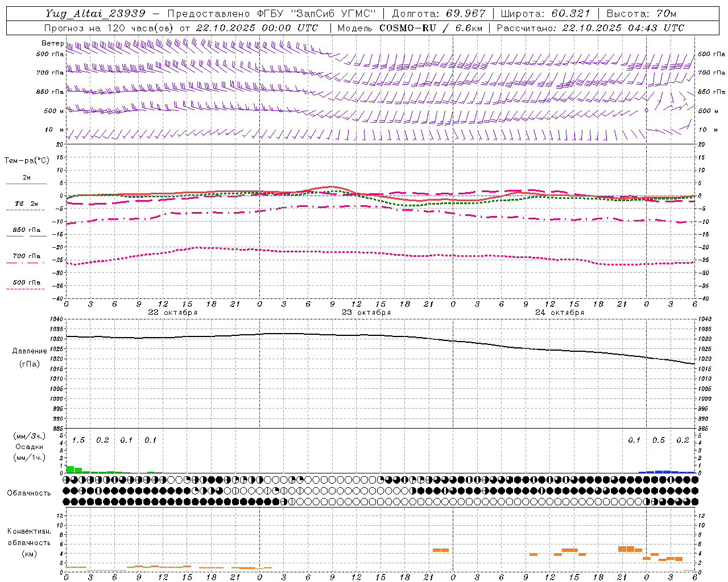Click the latitude value Широта: 60.321
728x582 pixels.
[x=545, y=14]
